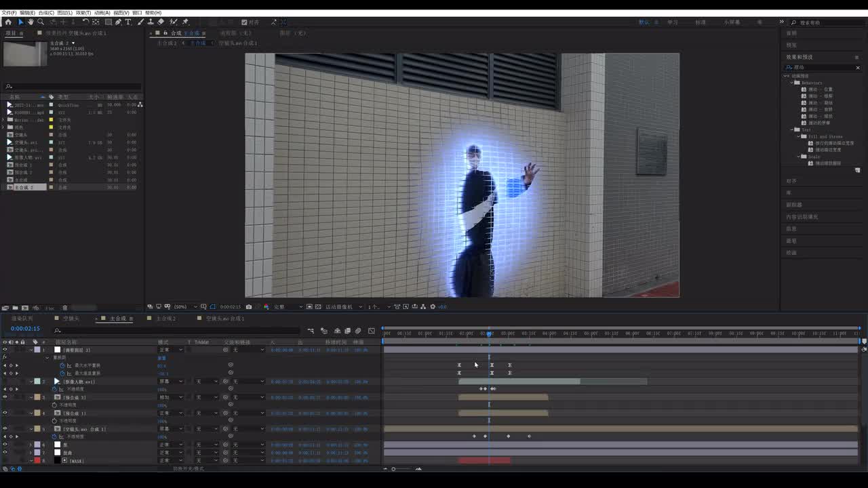Select the Brush tool
This screenshot has height=488, width=868.
pyautogui.click(x=141, y=22)
